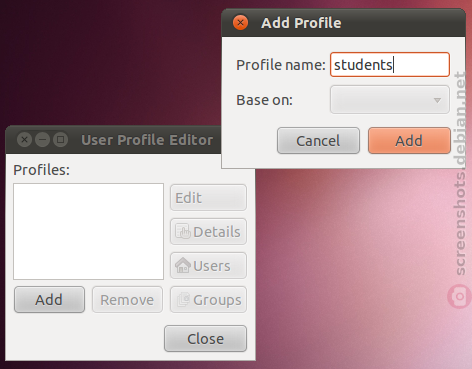Click the Add Profile title bar

(343, 23)
